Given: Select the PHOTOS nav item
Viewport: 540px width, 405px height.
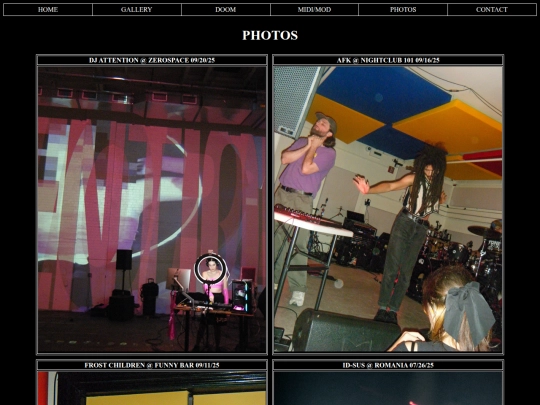Looking at the screenshot, I should 403,10.
